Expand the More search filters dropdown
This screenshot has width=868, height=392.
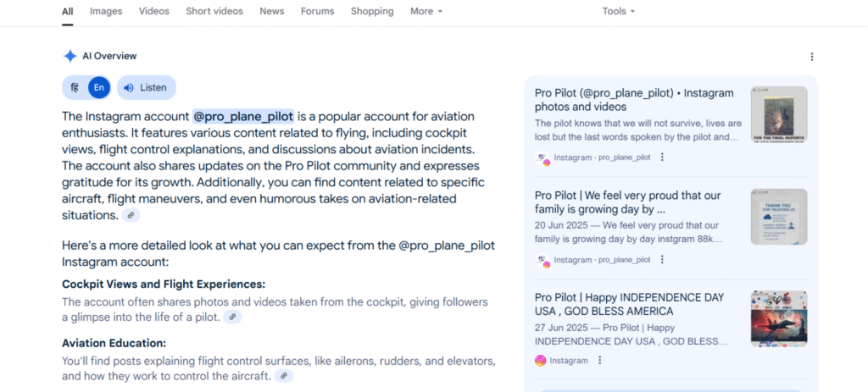click(426, 11)
